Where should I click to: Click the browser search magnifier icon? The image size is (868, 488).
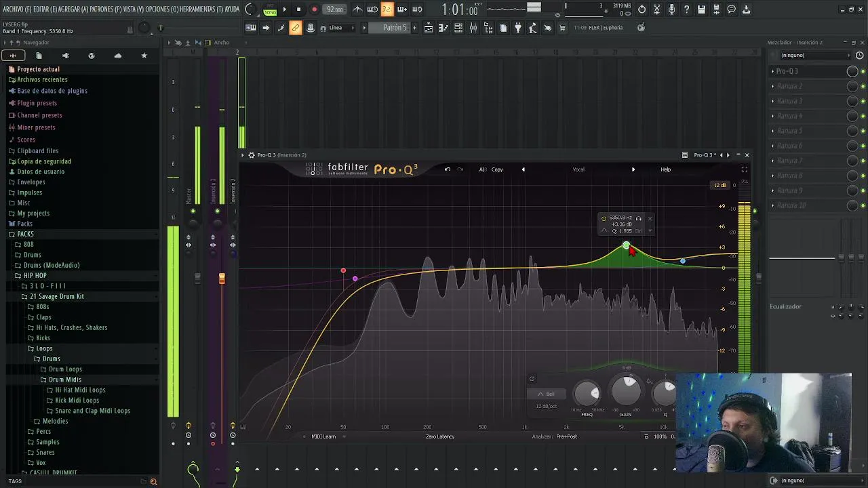(153, 481)
